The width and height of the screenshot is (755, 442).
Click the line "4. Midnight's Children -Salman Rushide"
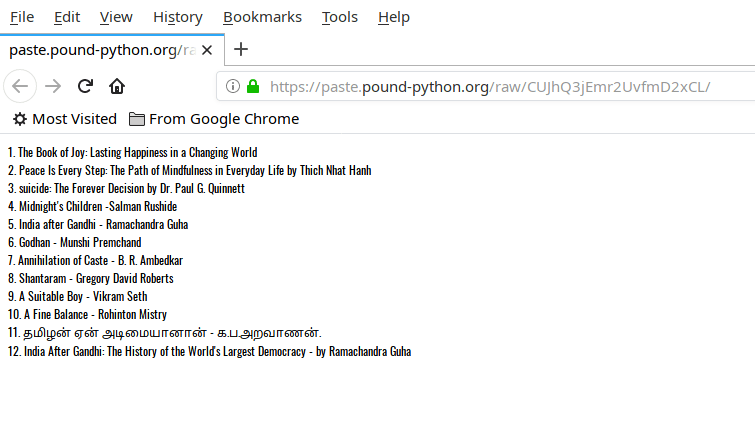92,206
